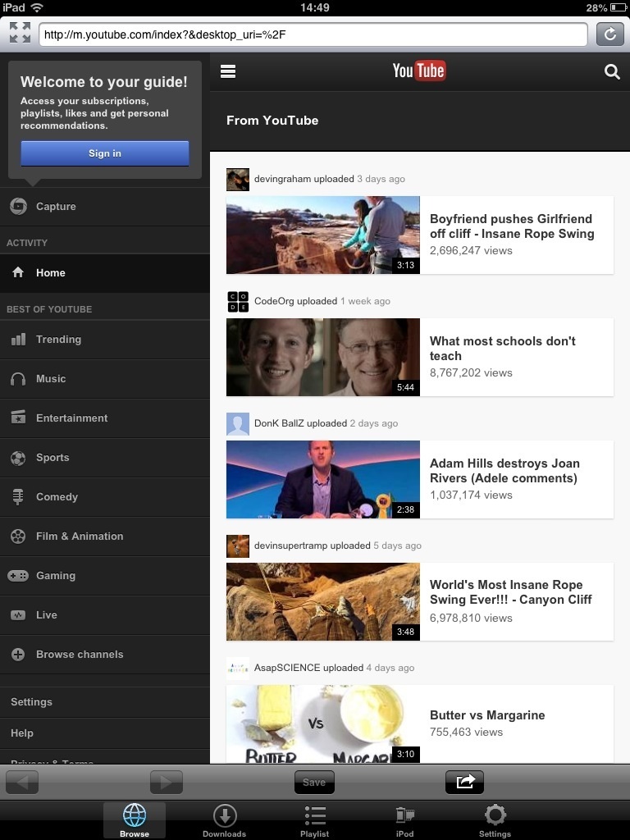This screenshot has width=630, height=840.
Task: Click the 'CodeOrg uploaded' text
Action: coord(295,301)
